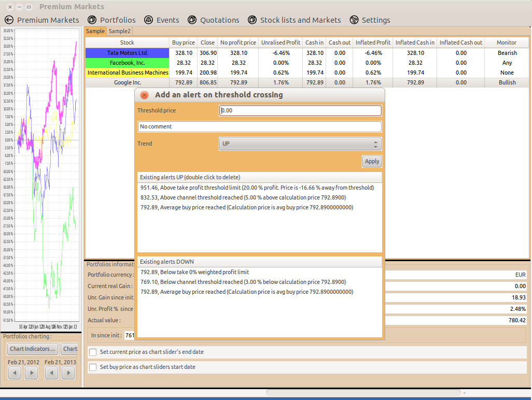Screen dimensions: 532x400
Task: Click the Threshold price input field
Action: click(300, 110)
